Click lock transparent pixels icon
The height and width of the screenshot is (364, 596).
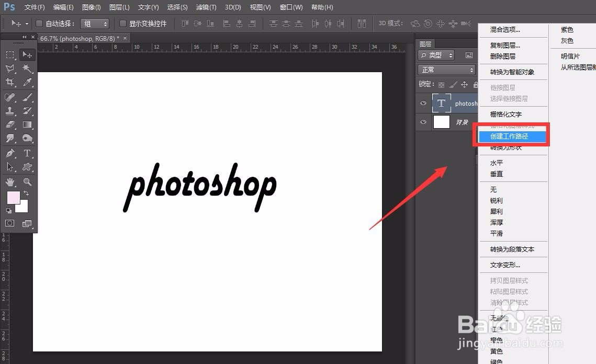[441, 85]
